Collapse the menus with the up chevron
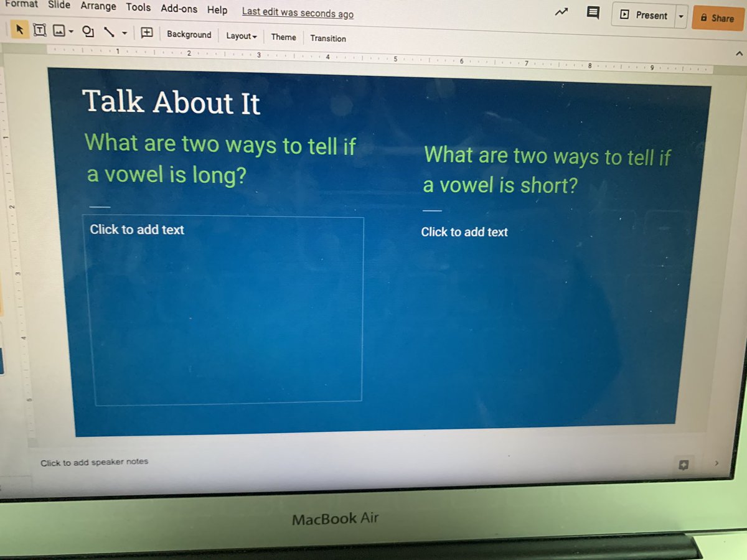The height and width of the screenshot is (560, 747). coord(739,54)
